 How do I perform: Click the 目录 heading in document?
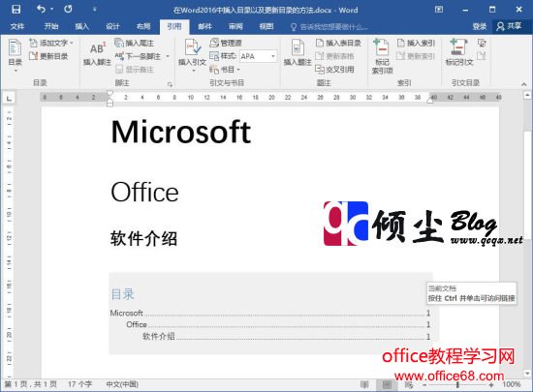(x=123, y=294)
